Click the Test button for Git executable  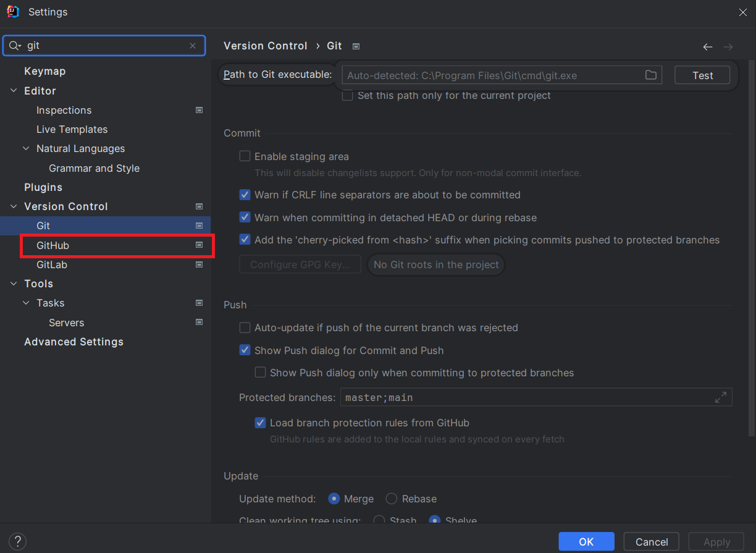(702, 75)
